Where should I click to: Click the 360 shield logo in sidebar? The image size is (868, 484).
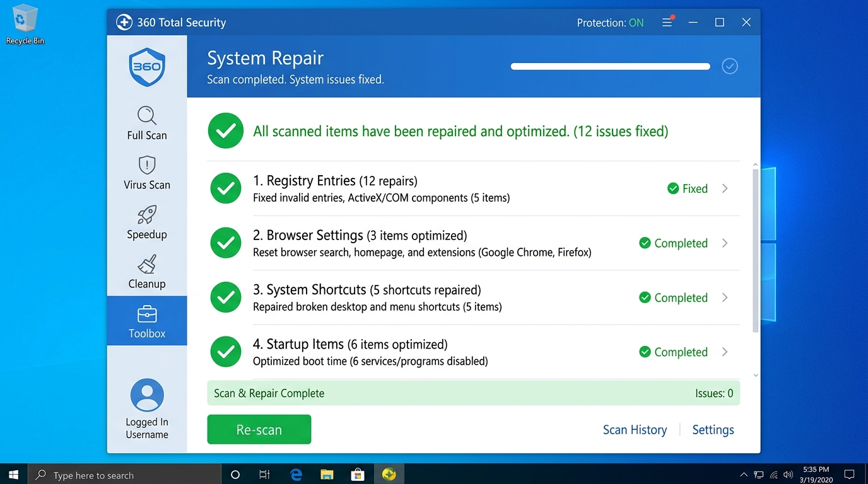tap(146, 66)
